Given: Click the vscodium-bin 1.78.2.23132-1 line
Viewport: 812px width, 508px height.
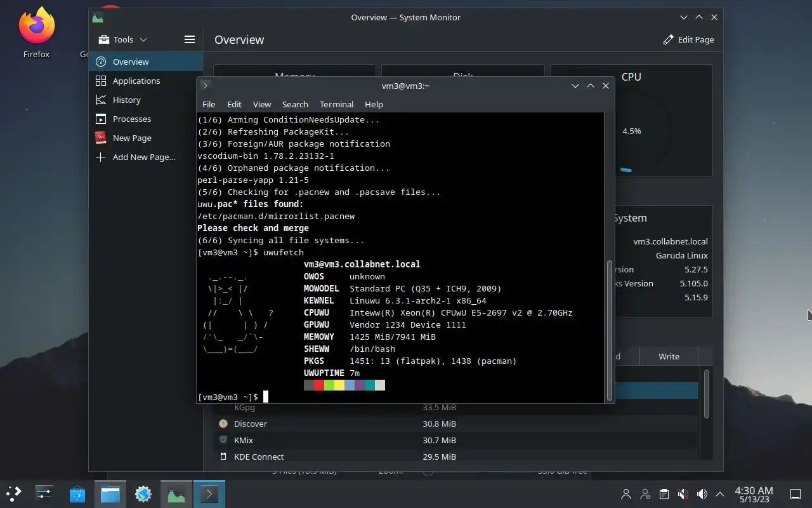Looking at the screenshot, I should click(x=266, y=156).
